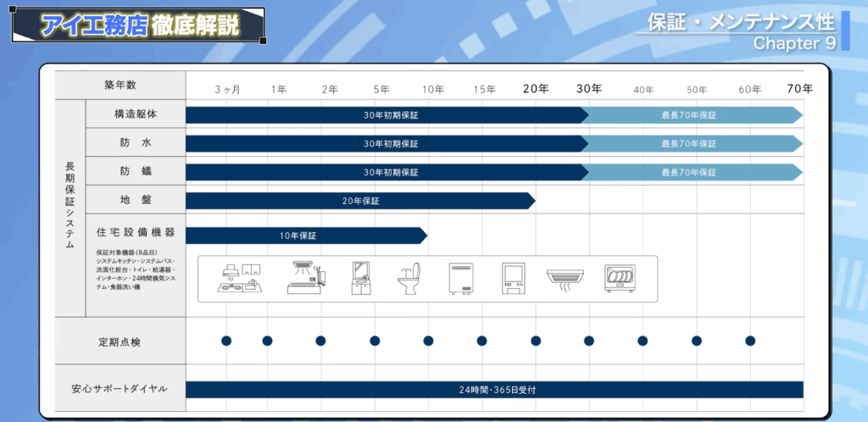Click the 構造躯体 30年初期保証 bar
Image resolution: width=868 pixels, height=422 pixels.
386,115
